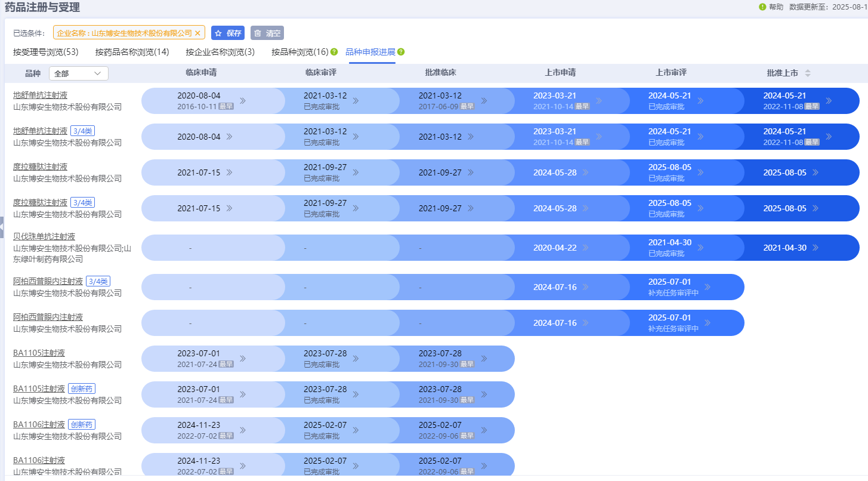Click 批准上市 chevron in 地舒单抗 3/4类 row
The image size is (868, 481).
[x=829, y=137]
